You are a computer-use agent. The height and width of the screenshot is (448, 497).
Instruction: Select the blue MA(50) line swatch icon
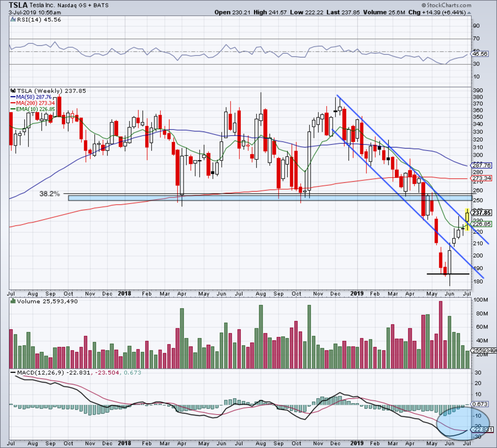click(14, 97)
